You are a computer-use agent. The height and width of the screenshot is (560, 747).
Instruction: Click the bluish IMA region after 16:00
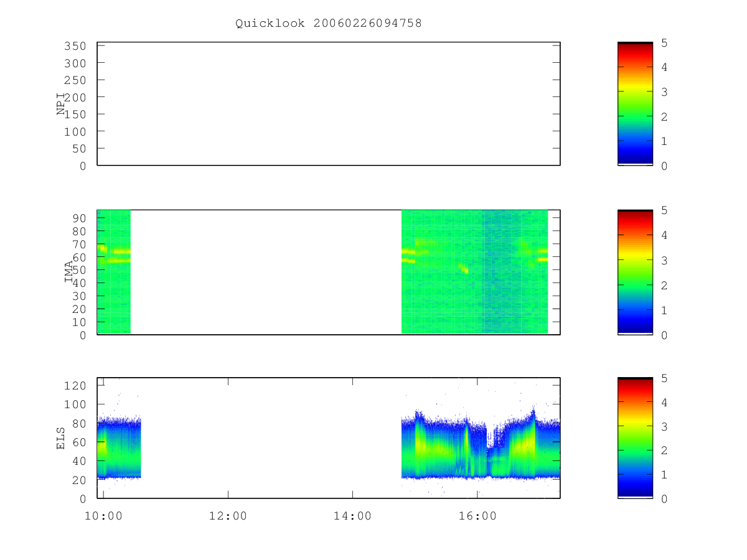click(x=501, y=272)
